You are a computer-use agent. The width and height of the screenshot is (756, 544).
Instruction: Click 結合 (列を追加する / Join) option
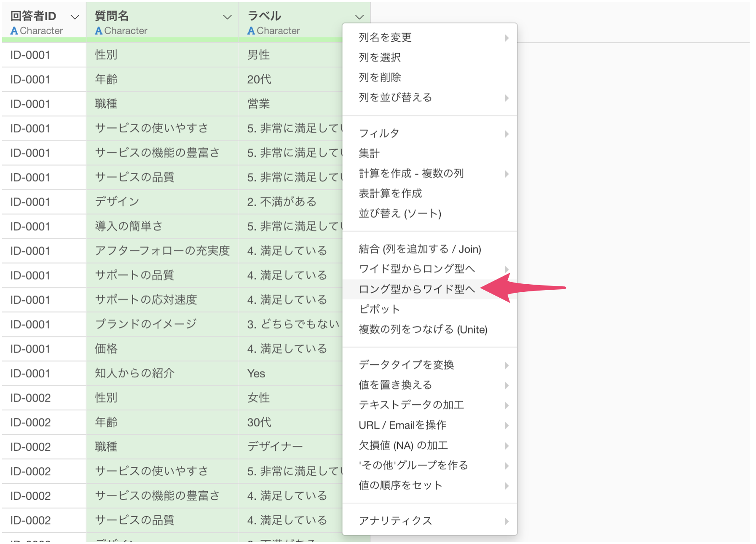pos(420,249)
